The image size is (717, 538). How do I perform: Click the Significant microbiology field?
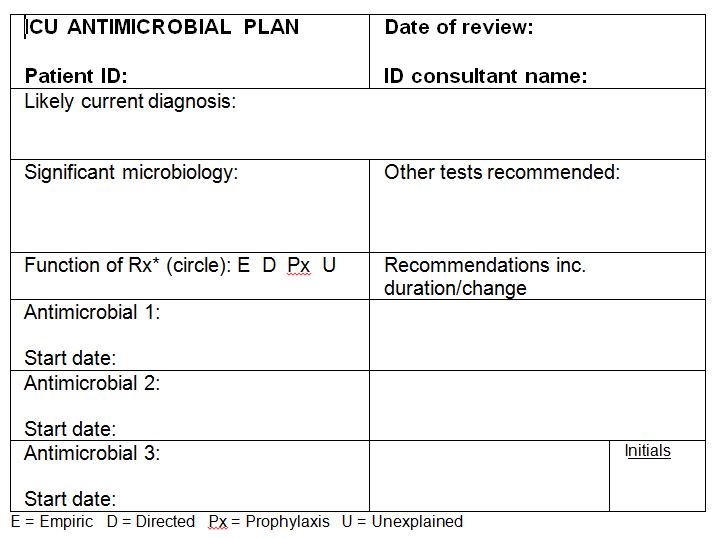coord(131,172)
